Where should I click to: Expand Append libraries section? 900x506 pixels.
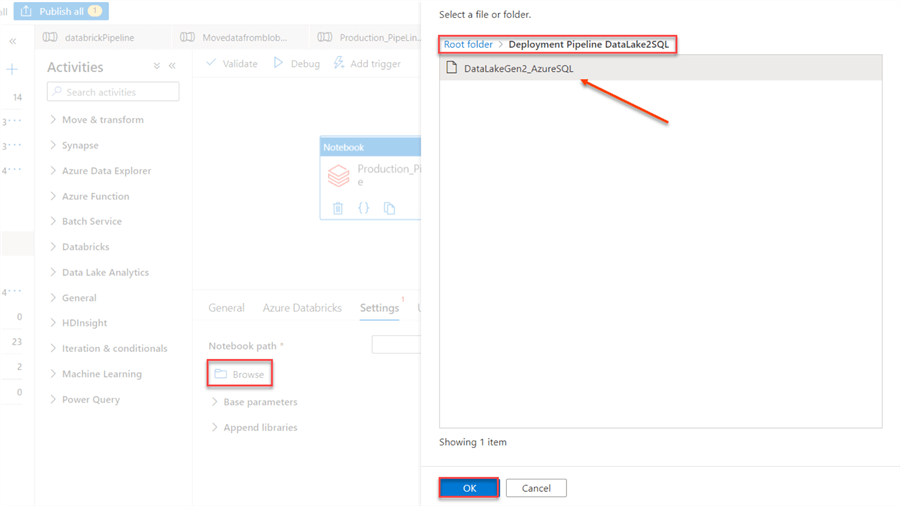pyautogui.click(x=254, y=427)
